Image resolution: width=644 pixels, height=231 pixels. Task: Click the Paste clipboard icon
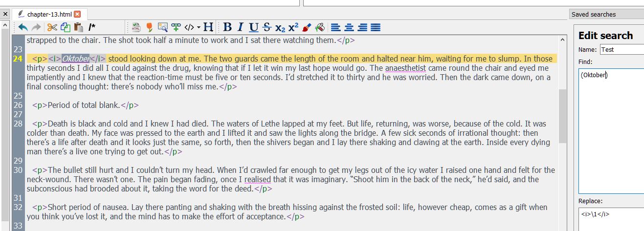(78, 27)
